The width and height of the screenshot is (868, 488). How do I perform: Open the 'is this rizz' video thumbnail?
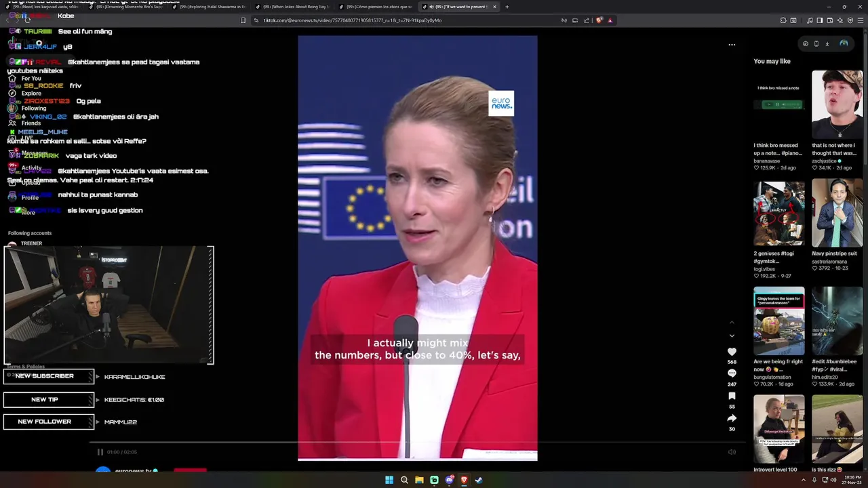pyautogui.click(x=837, y=429)
